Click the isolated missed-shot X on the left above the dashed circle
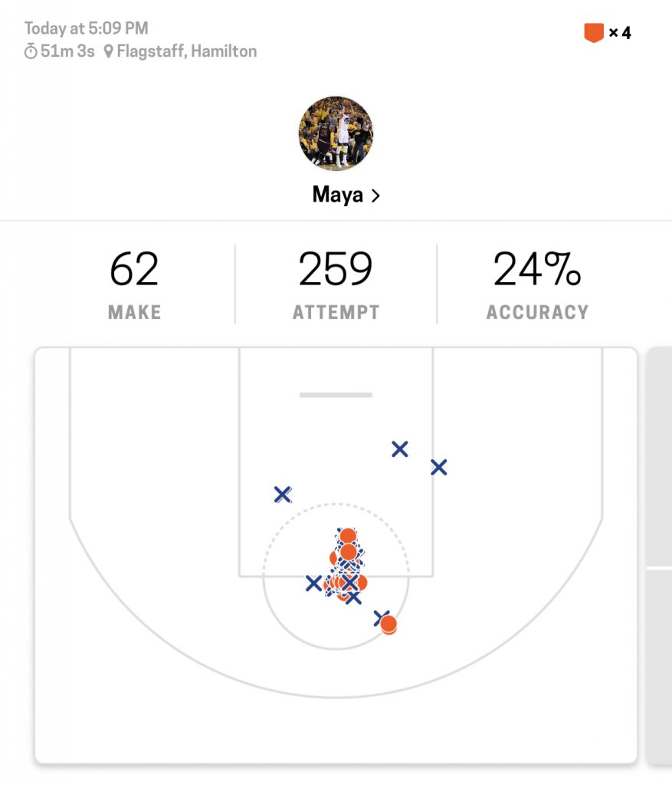 click(283, 494)
